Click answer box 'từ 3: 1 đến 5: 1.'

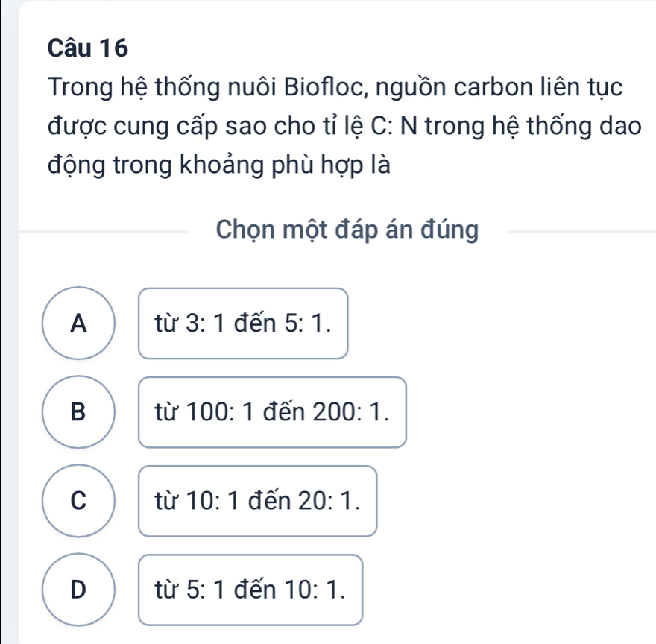[x=244, y=323]
